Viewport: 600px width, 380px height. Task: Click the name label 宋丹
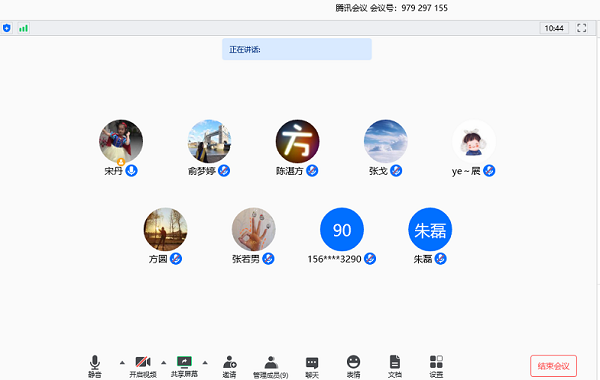click(113, 171)
